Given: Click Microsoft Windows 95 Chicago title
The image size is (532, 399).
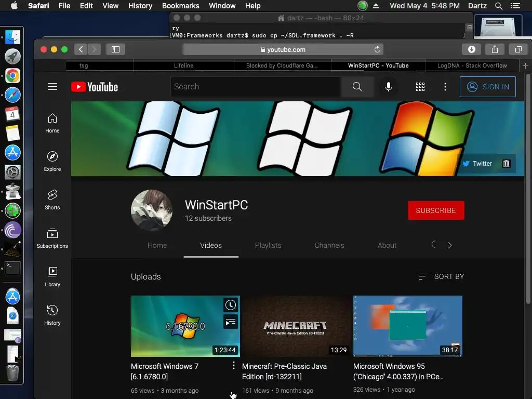Looking at the screenshot, I should tap(398, 371).
